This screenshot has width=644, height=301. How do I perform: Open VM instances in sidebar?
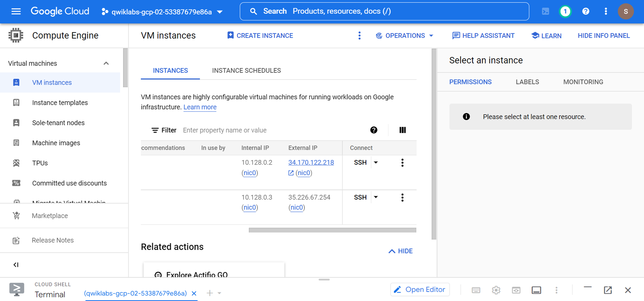pyautogui.click(x=60, y=83)
